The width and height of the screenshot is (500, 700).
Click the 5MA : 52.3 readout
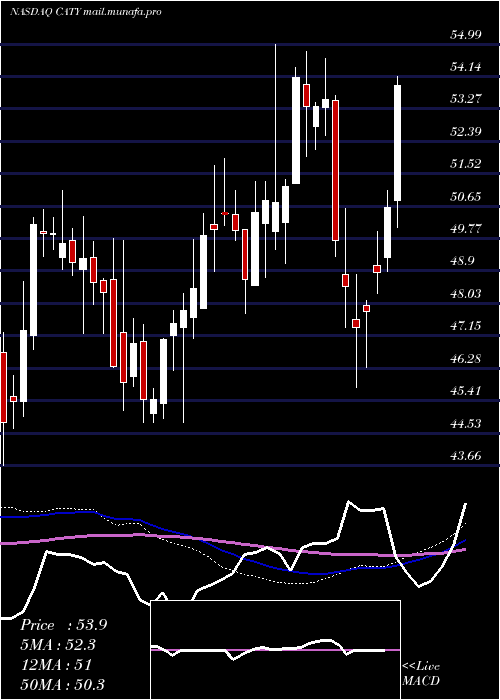tap(58, 645)
